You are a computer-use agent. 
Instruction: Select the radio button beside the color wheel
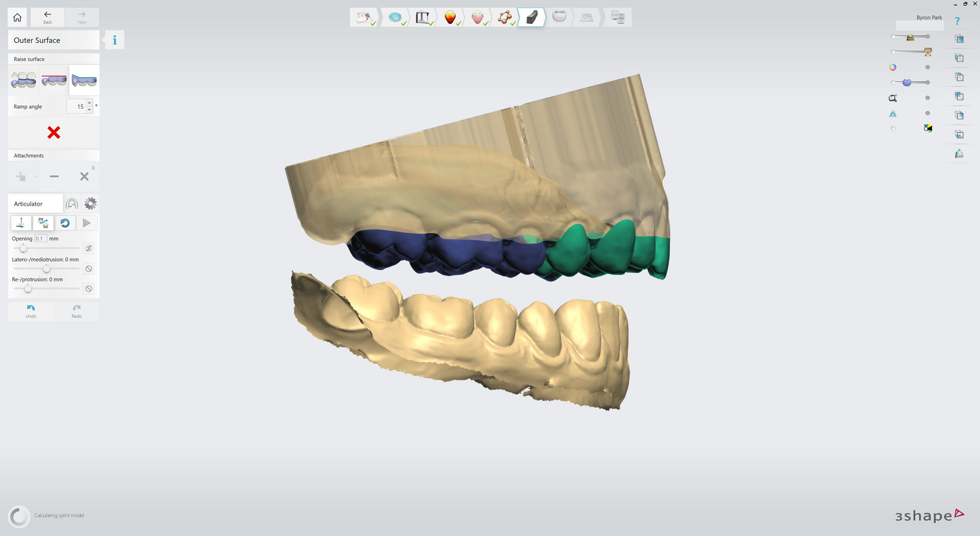tap(927, 67)
